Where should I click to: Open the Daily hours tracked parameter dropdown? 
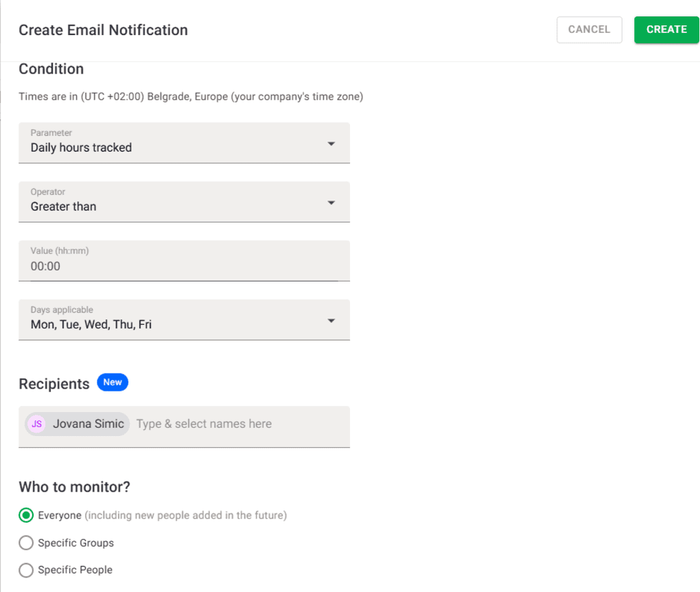pyautogui.click(x=172, y=143)
